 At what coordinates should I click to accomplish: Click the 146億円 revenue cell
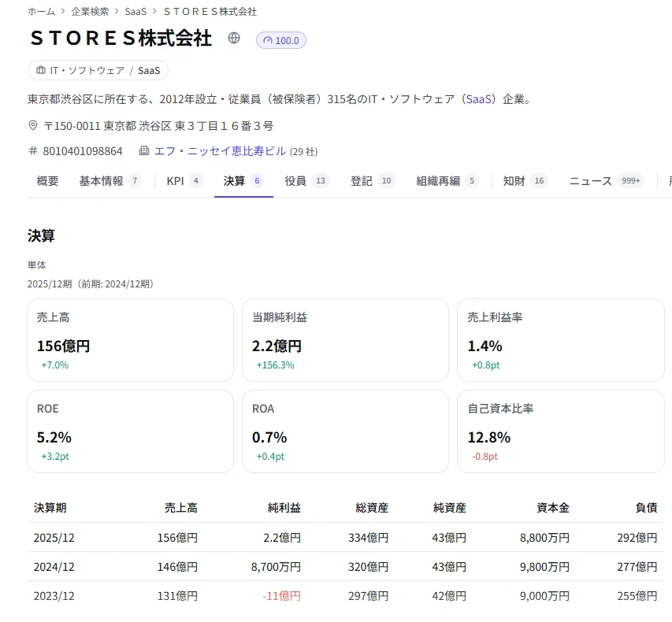coord(177,567)
